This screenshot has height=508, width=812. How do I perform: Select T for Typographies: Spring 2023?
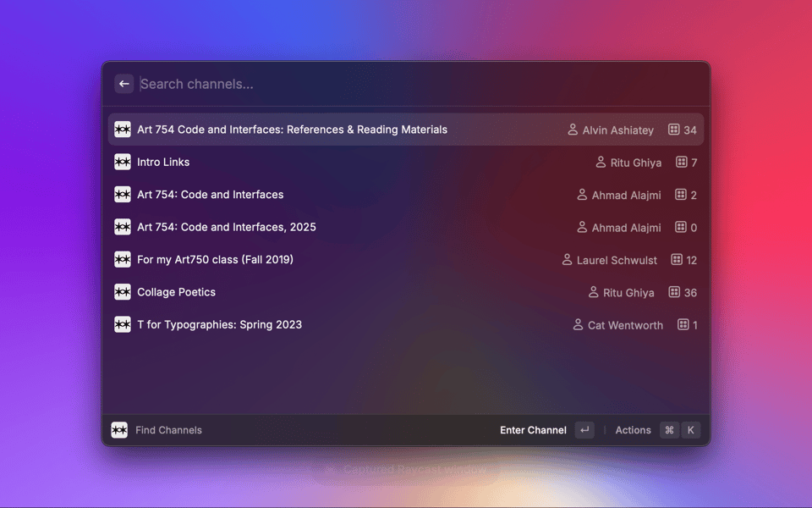[x=219, y=325]
